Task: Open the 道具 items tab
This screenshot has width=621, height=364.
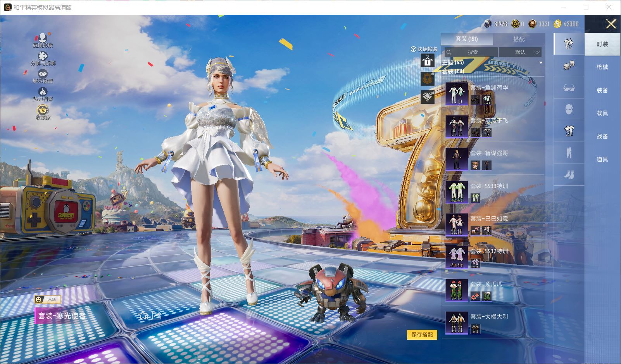Action: coord(602,159)
